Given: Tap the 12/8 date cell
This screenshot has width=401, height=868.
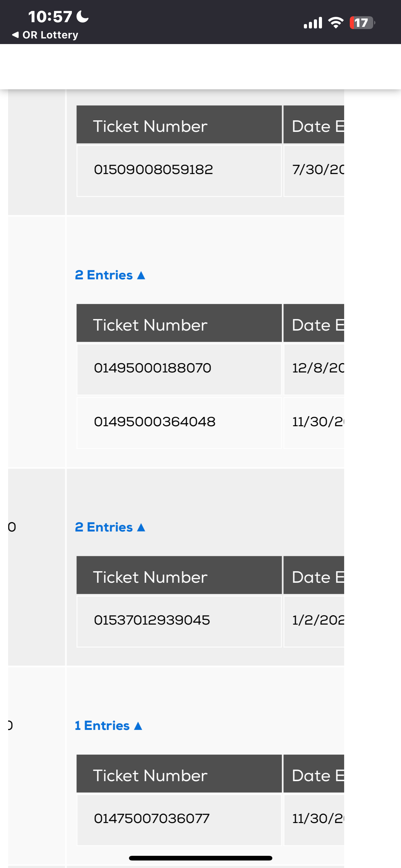Looking at the screenshot, I should (314, 368).
